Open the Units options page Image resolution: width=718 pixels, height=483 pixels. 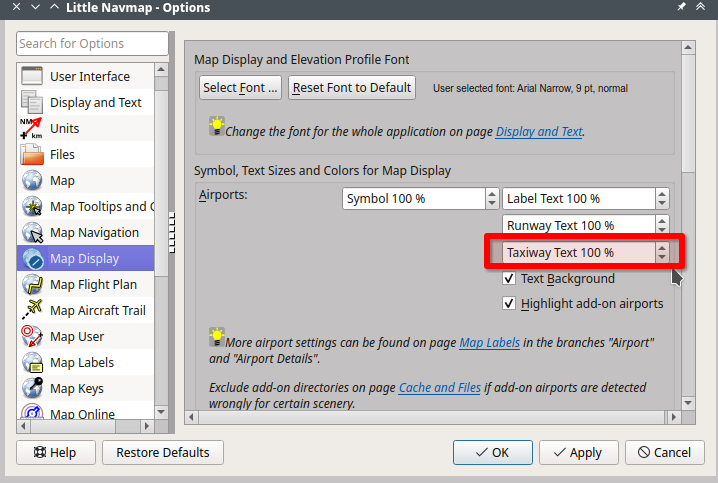coord(87,128)
